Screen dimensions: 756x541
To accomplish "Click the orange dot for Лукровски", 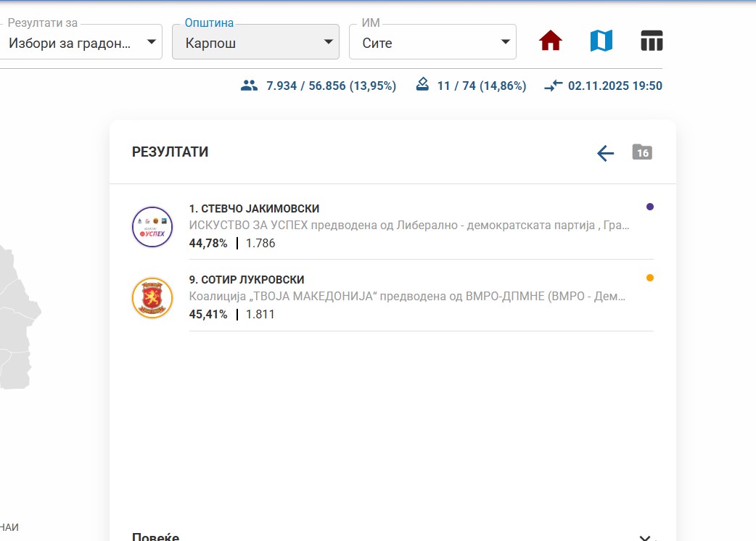I will coord(650,278).
